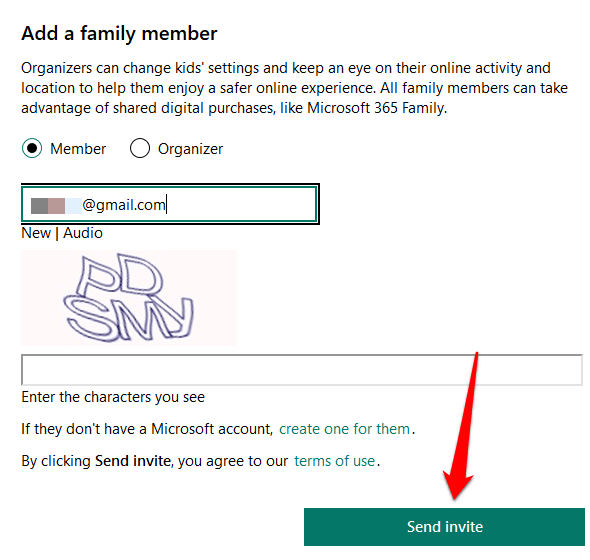Click bold 'Send invite' text in agreement sentence
590x560 pixels.
pos(133,461)
